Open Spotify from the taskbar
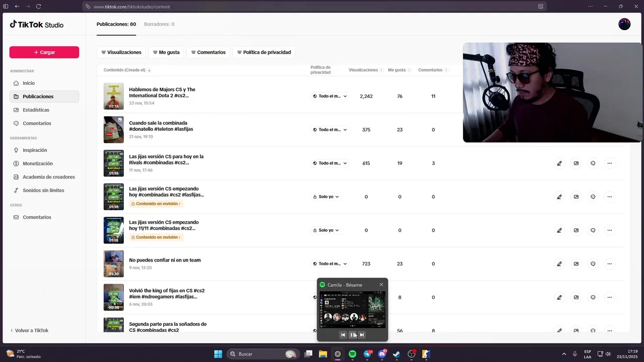The height and width of the screenshot is (362, 644). pyautogui.click(x=352, y=354)
